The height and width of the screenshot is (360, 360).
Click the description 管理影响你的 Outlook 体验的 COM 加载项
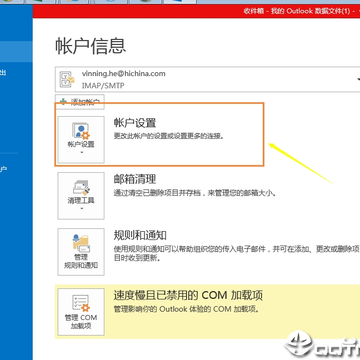pyautogui.click(x=187, y=309)
